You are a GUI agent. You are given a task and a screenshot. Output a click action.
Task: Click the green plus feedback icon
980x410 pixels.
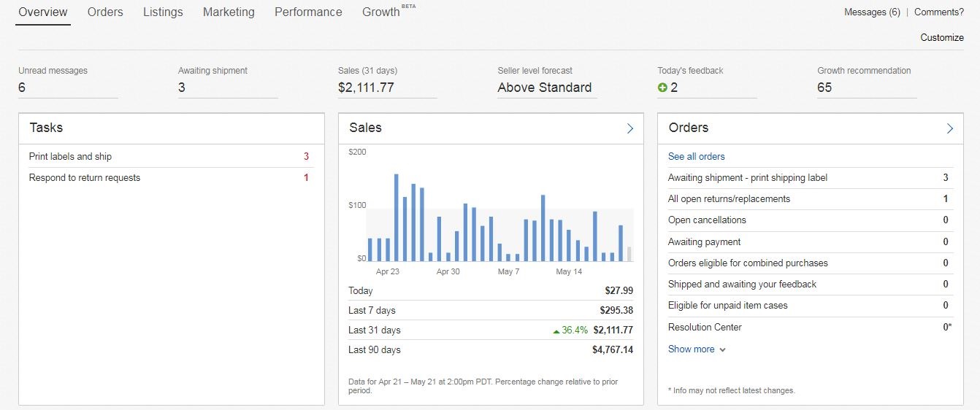662,88
